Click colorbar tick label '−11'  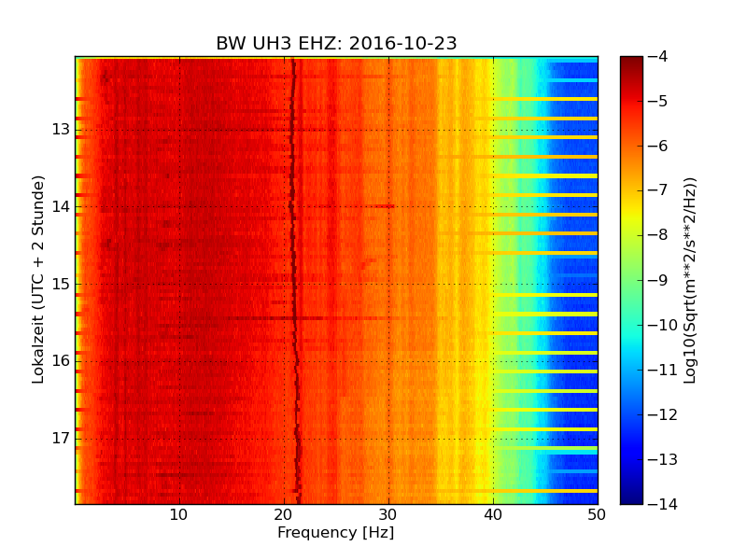[x=663, y=370]
